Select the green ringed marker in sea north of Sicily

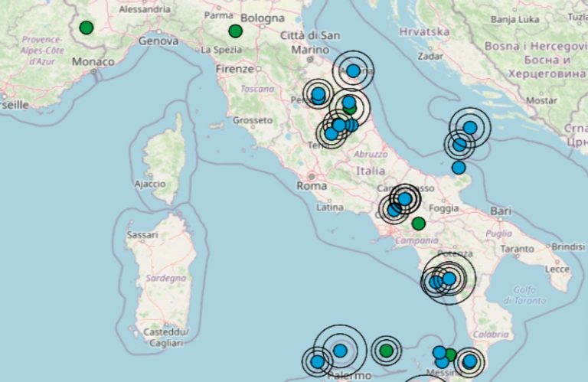[x=387, y=351]
